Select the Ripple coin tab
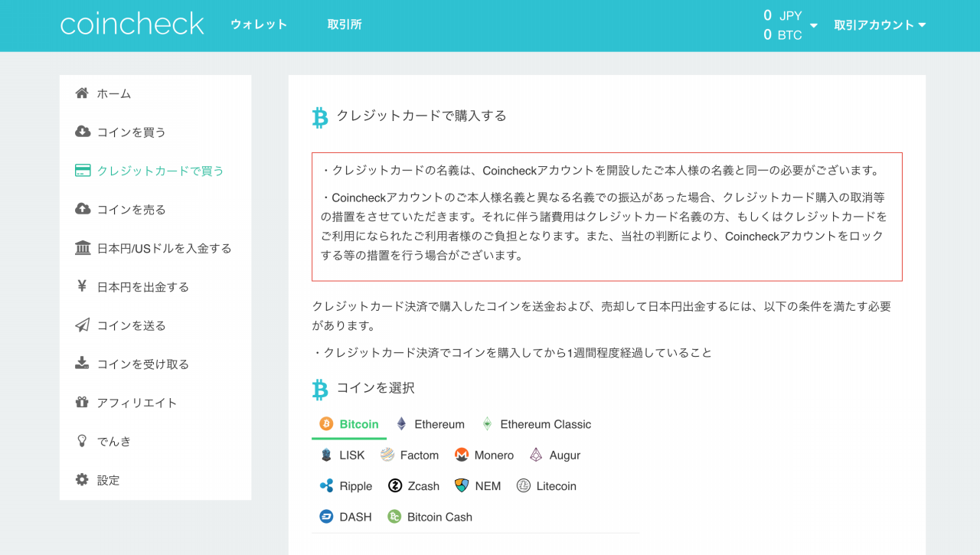 coord(346,486)
